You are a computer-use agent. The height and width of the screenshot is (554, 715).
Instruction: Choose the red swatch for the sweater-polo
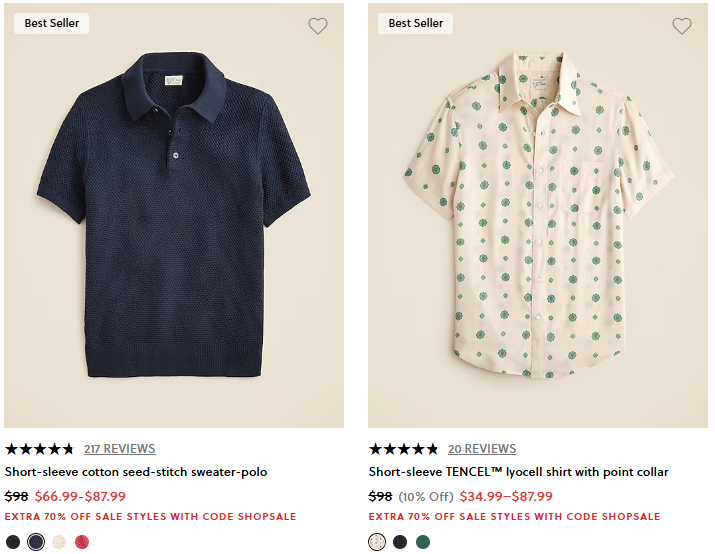82,542
